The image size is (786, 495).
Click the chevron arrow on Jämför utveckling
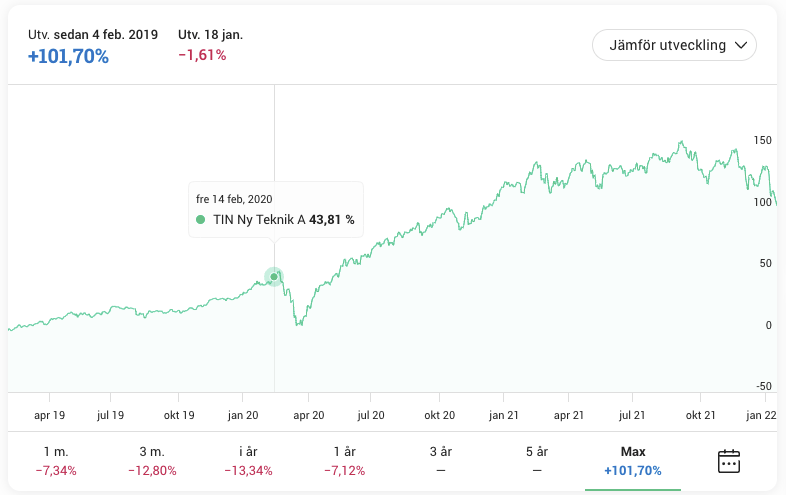741,46
